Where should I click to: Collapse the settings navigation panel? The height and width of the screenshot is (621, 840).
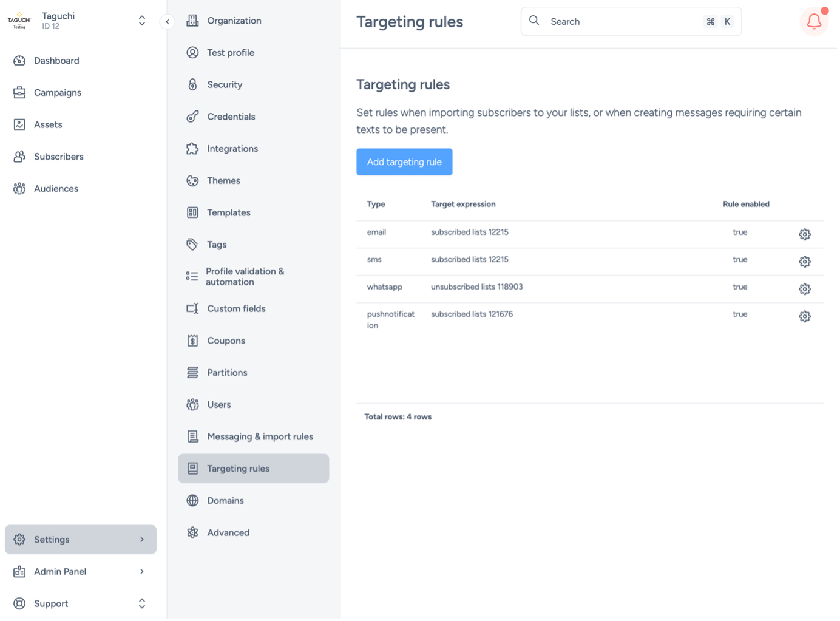tap(167, 21)
